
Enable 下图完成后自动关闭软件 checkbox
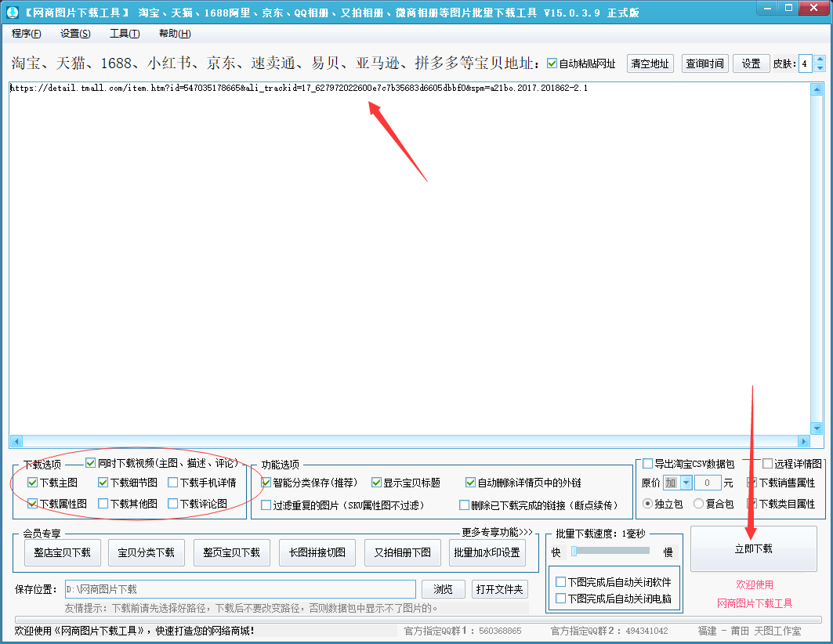point(560,582)
